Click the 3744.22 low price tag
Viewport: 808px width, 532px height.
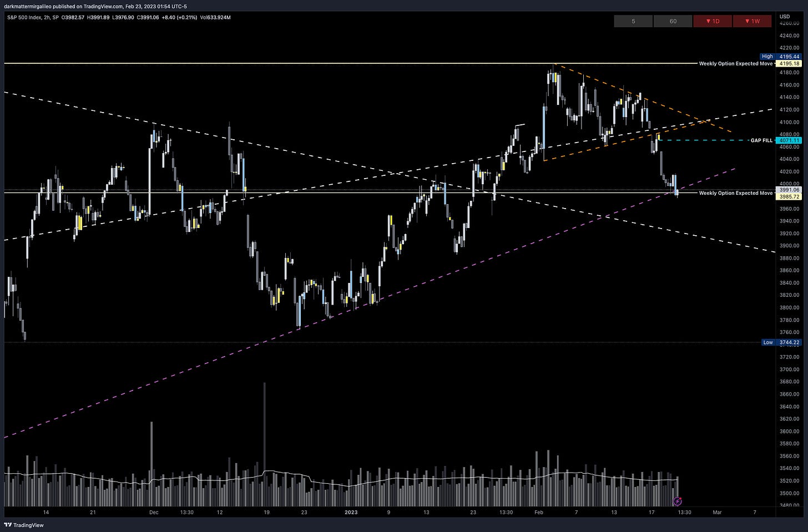[789, 342]
